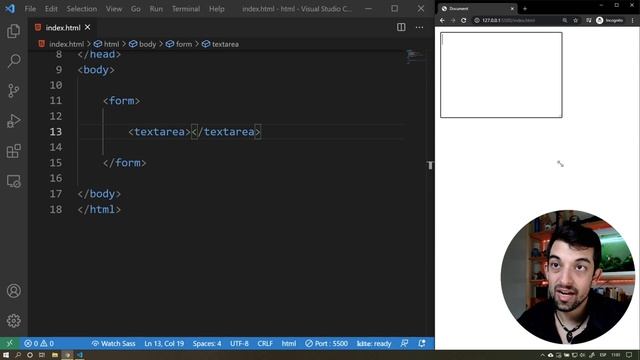Open notifications bell in the status bar
This screenshot has height=360, width=640.
pos(422,344)
